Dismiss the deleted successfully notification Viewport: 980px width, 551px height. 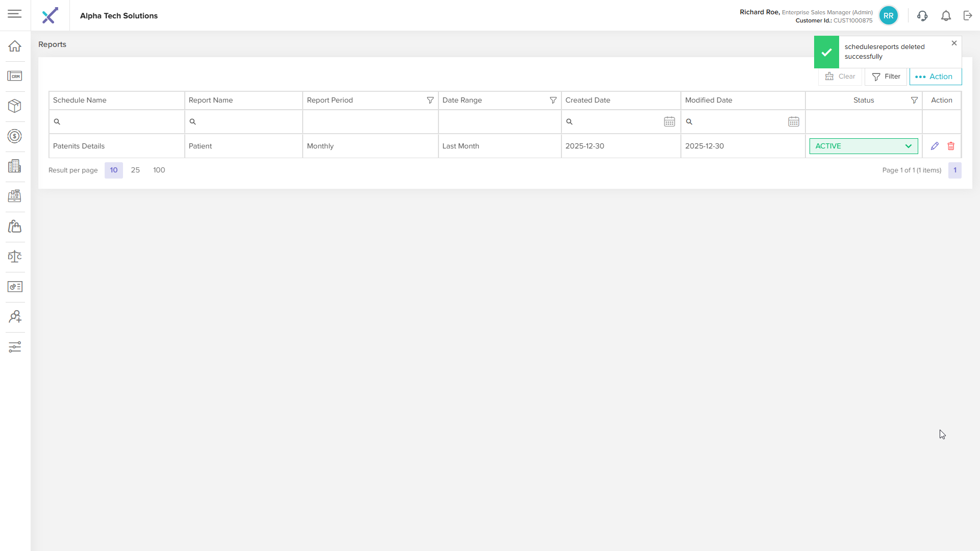954,43
